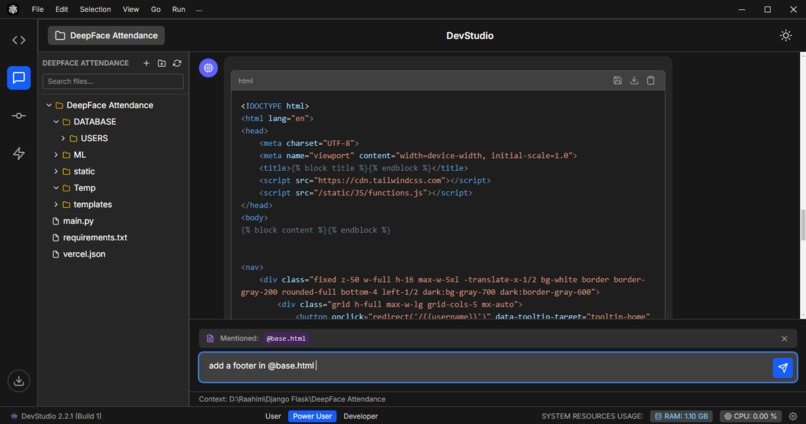The width and height of the screenshot is (806, 424).
Task: Save the html code block
Action: 617,81
